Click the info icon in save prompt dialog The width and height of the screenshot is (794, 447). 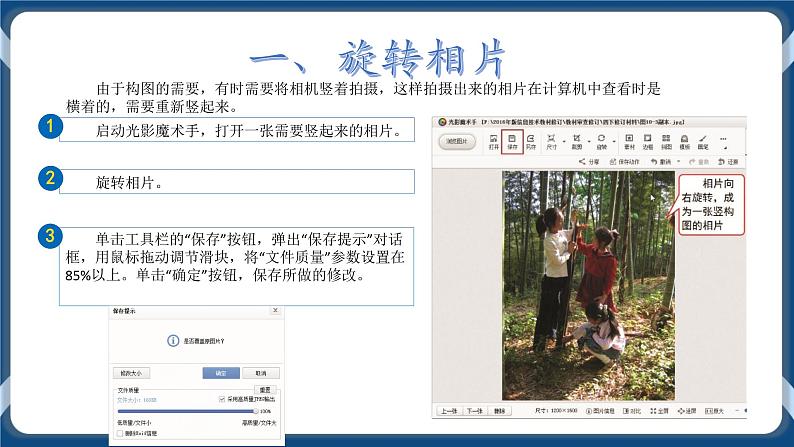click(173, 341)
